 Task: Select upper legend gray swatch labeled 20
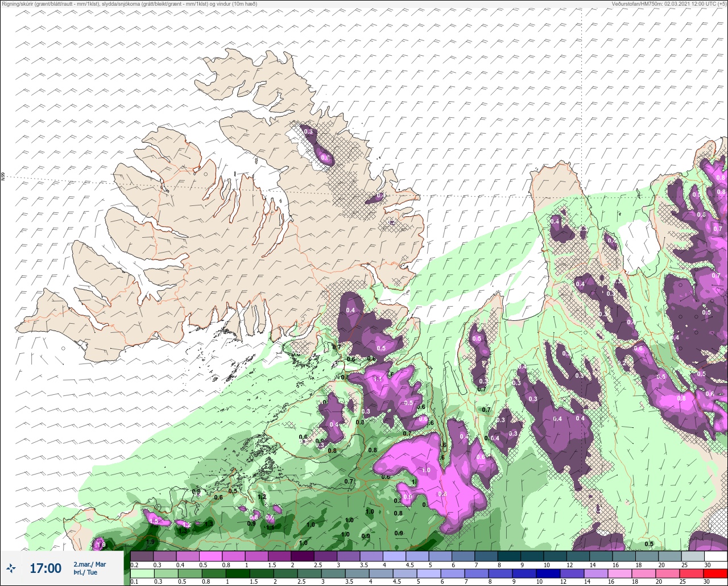coord(670,556)
